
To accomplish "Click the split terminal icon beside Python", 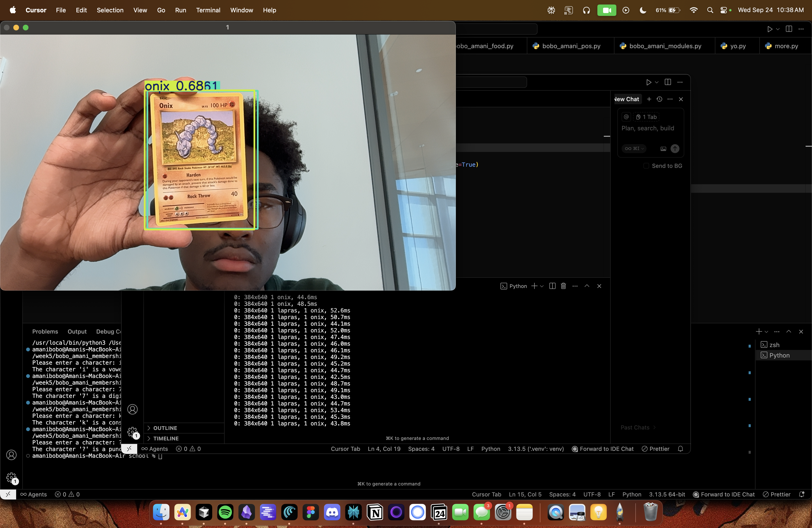I will 552,286.
